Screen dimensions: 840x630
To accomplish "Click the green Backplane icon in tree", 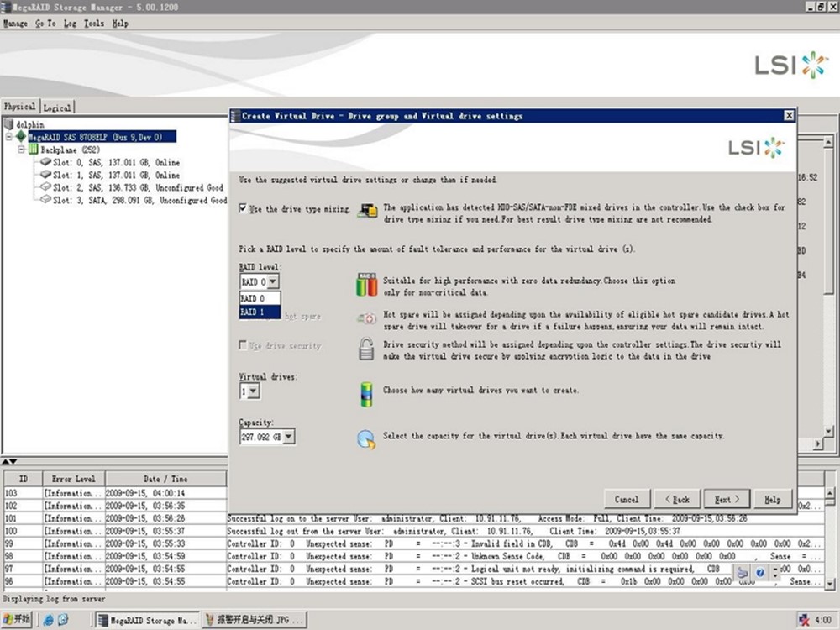I will point(34,150).
